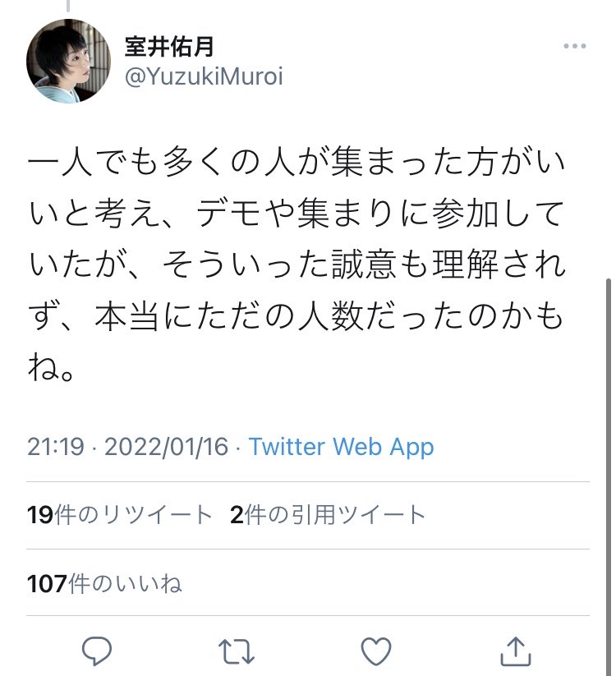Viewport: 616px width, 676px height.
Task: Like the tweet with the heart icon
Action: (x=376, y=651)
